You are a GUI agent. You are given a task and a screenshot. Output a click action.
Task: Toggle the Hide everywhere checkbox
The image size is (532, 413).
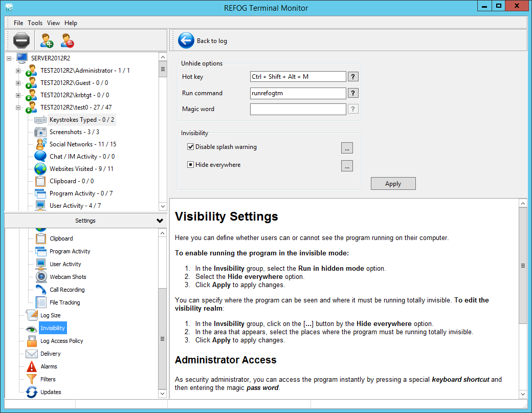(x=191, y=165)
